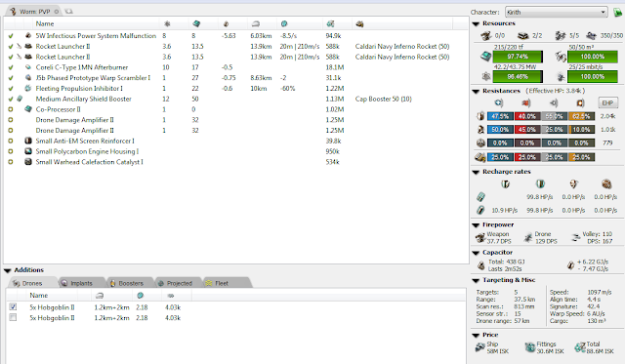The image size is (625, 364).
Task: Toggle state of Co-Processor II
Action: (11, 109)
